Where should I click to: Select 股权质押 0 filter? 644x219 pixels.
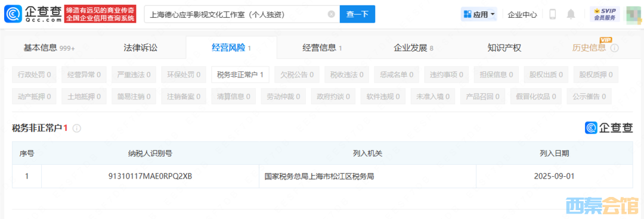pos(596,74)
